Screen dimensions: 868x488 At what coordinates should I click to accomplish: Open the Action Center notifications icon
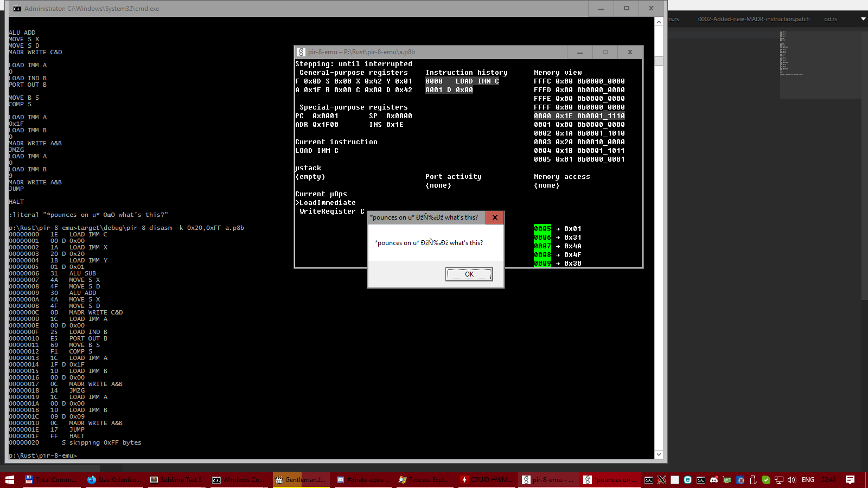[850, 480]
